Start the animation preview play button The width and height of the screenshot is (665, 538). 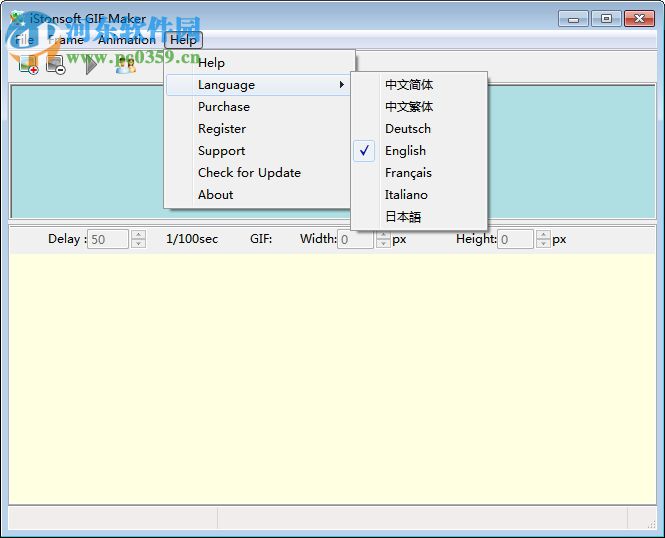(90, 65)
